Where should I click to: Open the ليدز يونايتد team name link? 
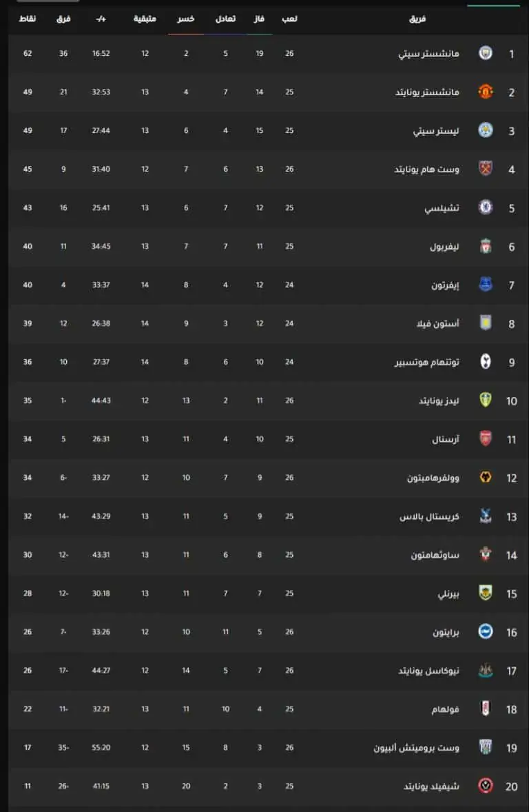[439, 400]
